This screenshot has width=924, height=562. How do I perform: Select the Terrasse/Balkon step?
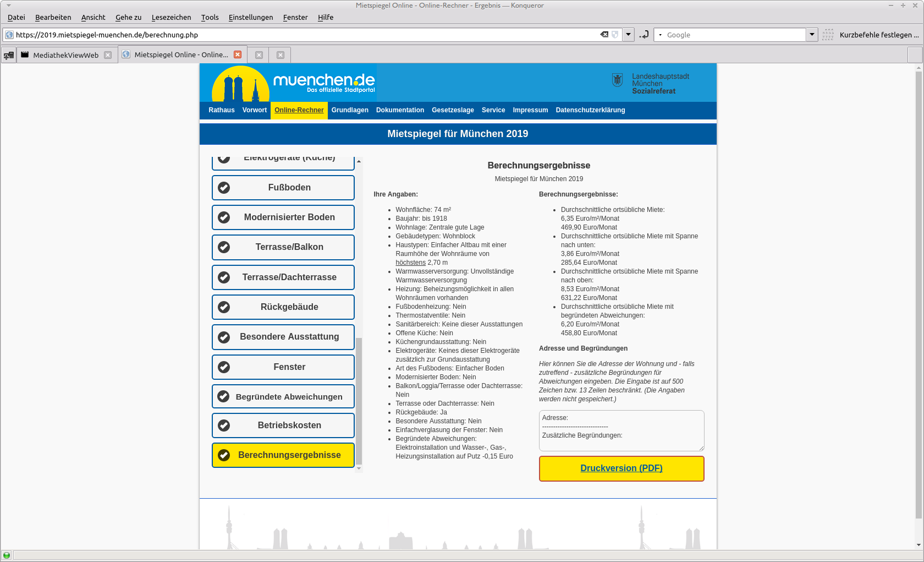pyautogui.click(x=283, y=247)
